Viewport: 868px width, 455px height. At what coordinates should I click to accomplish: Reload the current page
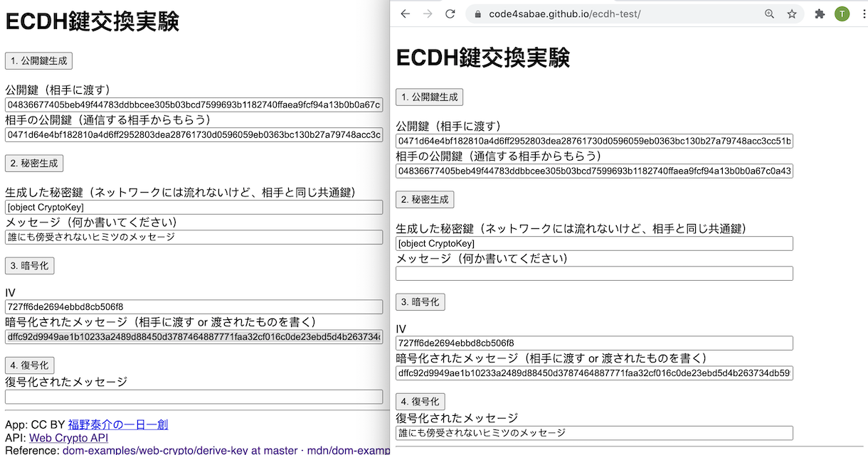(448, 13)
